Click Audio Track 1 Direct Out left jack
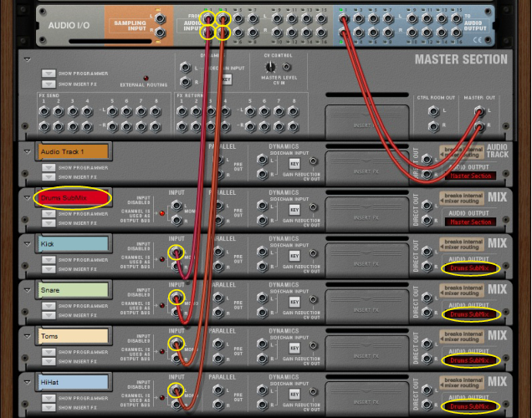 (428, 158)
